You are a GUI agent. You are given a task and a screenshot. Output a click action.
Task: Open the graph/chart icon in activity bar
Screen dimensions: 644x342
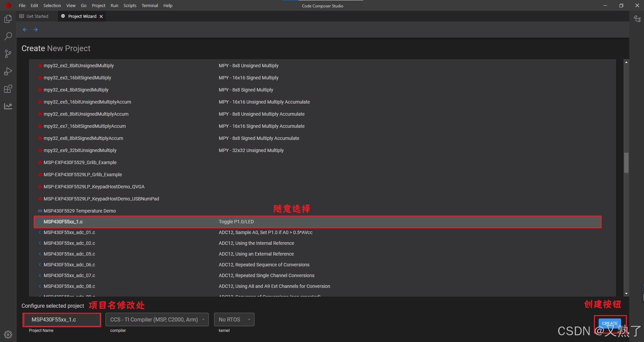(8, 106)
